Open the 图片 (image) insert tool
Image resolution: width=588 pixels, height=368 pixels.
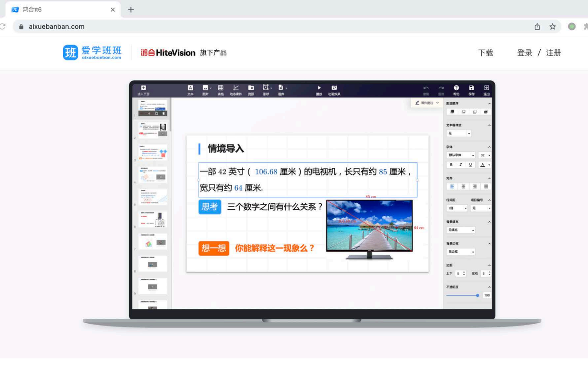click(205, 89)
